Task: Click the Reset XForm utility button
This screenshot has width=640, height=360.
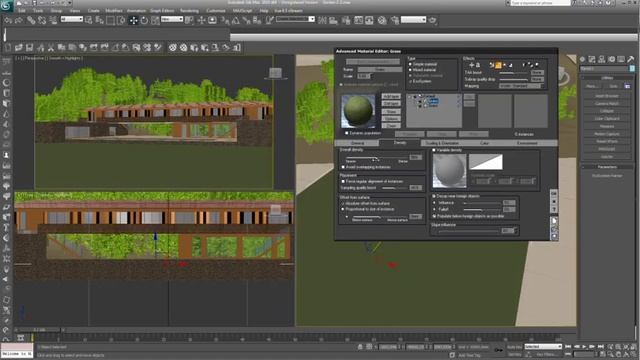Action: point(607,141)
